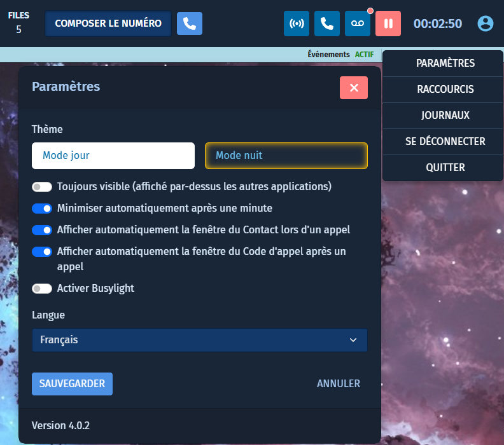Click the red pause button
The image size is (504, 445).
click(388, 24)
